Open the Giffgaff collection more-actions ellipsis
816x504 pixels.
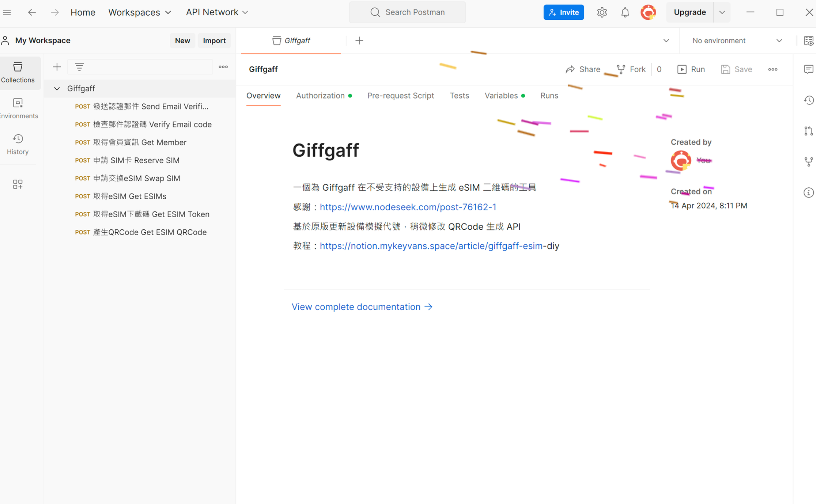pos(773,69)
